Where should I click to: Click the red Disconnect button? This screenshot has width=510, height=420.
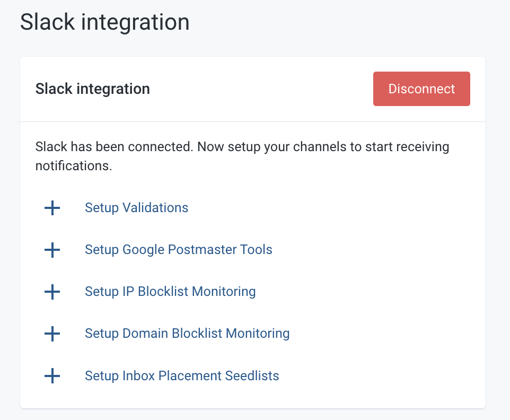click(421, 89)
